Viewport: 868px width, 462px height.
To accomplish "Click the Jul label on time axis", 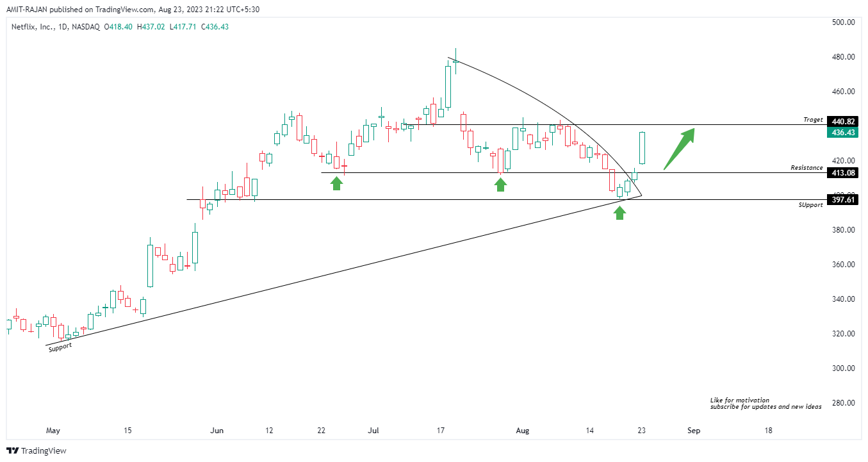I will click(374, 431).
